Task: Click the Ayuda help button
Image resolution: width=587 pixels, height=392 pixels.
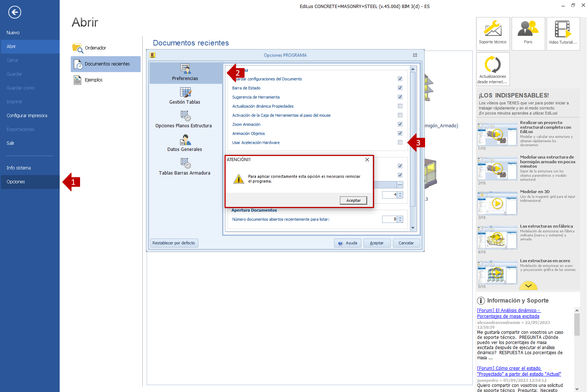Action: click(348, 243)
